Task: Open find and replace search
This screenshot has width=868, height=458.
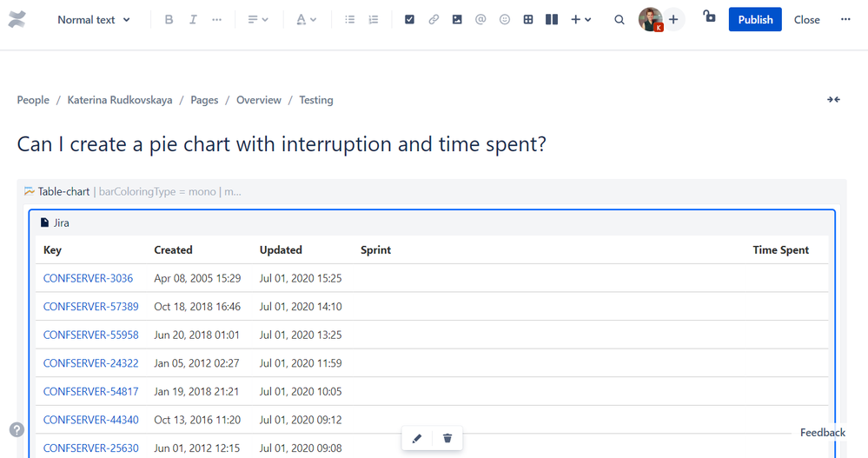Action: pyautogui.click(x=619, y=19)
